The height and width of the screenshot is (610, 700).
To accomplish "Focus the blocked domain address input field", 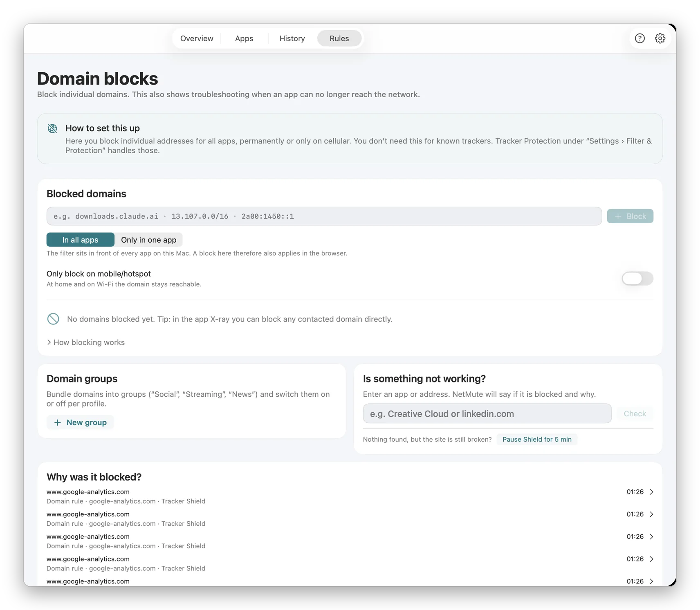I will click(324, 216).
